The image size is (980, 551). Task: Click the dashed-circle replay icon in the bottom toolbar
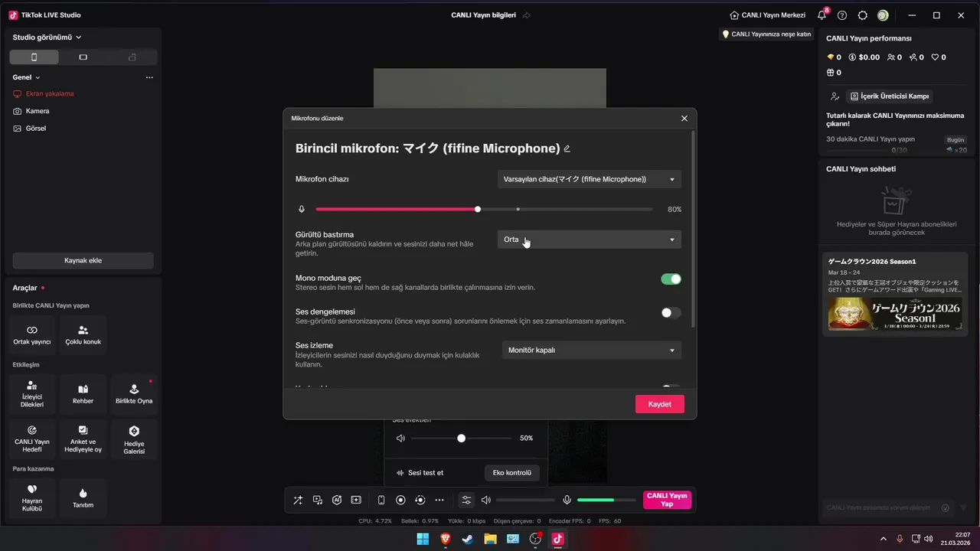click(x=420, y=500)
